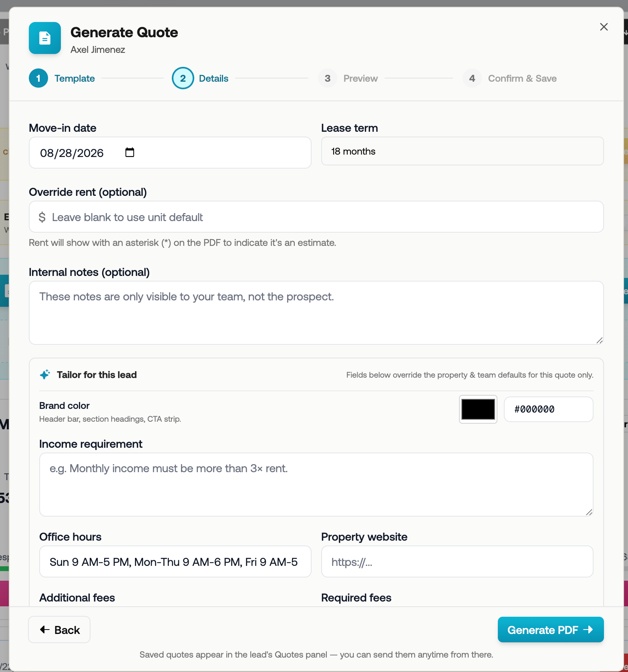Click the Generate PDF button
Viewport: 628px width, 672px height.
[550, 630]
